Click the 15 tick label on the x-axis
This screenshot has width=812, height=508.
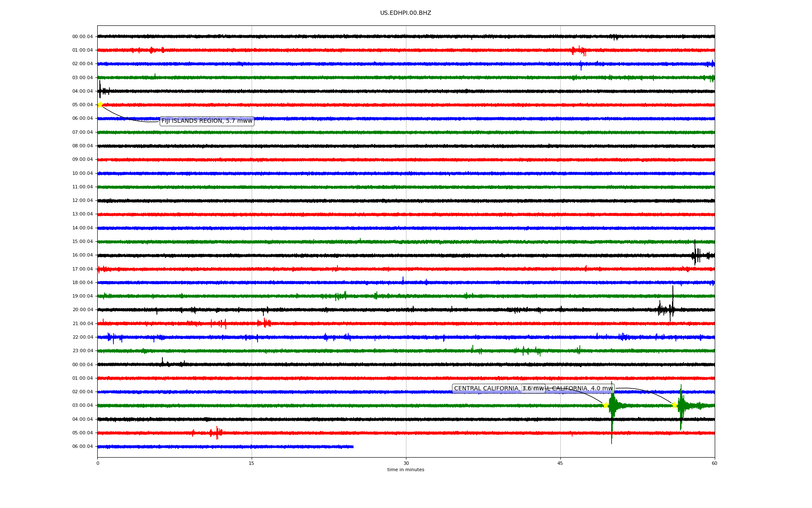[x=252, y=463]
